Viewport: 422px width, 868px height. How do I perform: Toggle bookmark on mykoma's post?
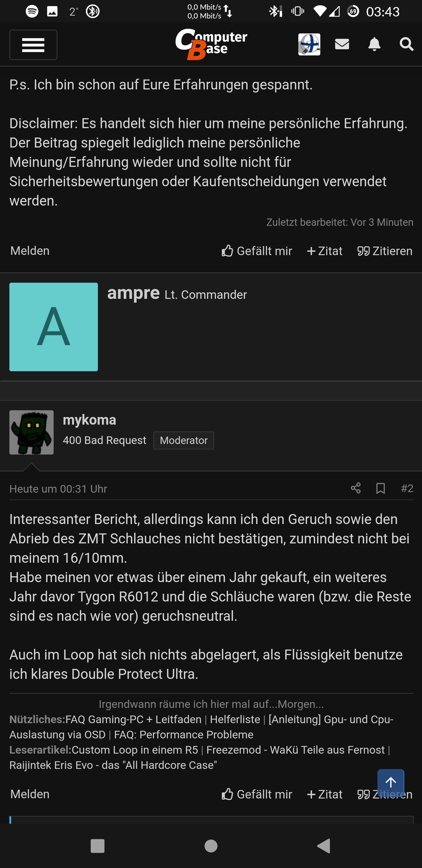[x=381, y=488]
